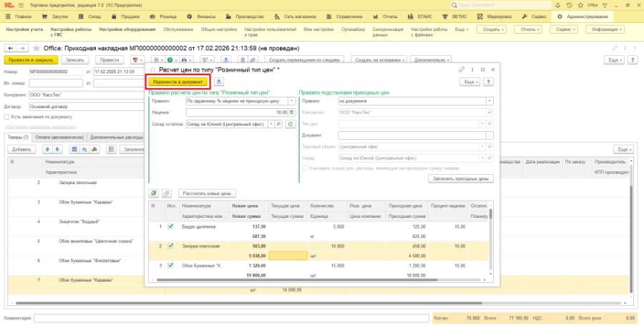This screenshot has height=326, width=644.
Task: Switch to Оплата (автоматически) tab
Action: (59, 138)
